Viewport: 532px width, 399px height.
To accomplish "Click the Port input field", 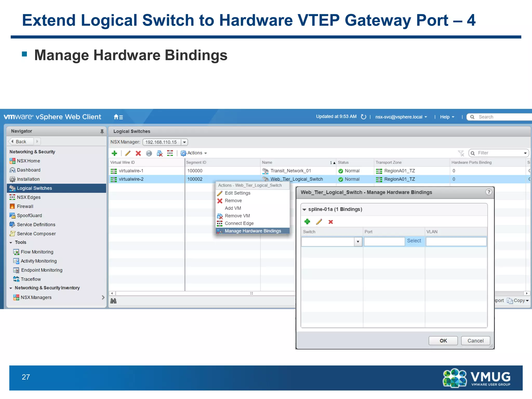I will click(x=384, y=242).
